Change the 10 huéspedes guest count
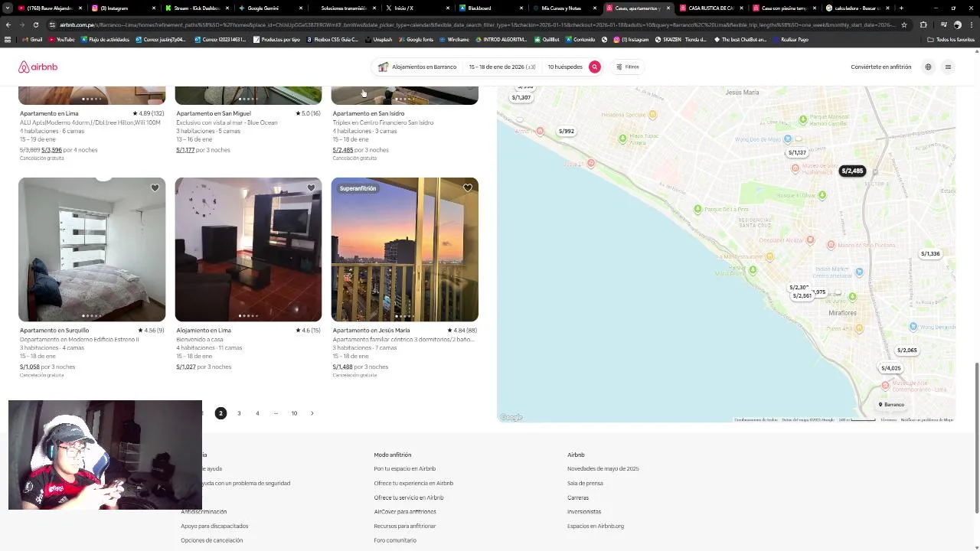 (x=565, y=67)
